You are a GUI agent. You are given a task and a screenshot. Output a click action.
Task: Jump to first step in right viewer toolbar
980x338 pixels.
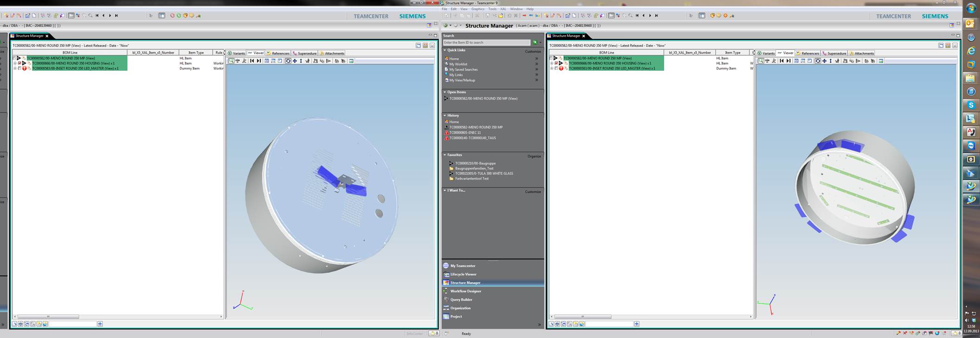coord(781,61)
